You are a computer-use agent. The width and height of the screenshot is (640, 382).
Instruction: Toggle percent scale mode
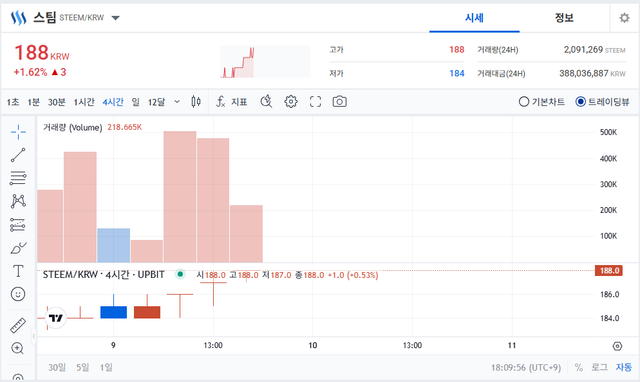coord(579,367)
